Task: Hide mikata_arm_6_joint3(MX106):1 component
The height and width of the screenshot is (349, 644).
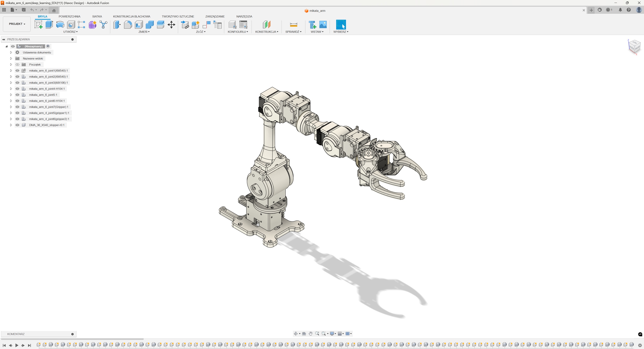Action: 17,83
